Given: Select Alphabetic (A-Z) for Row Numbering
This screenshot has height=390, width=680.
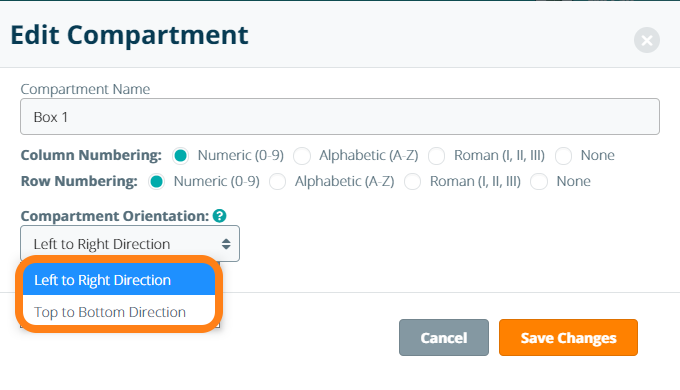Looking at the screenshot, I should (278, 181).
